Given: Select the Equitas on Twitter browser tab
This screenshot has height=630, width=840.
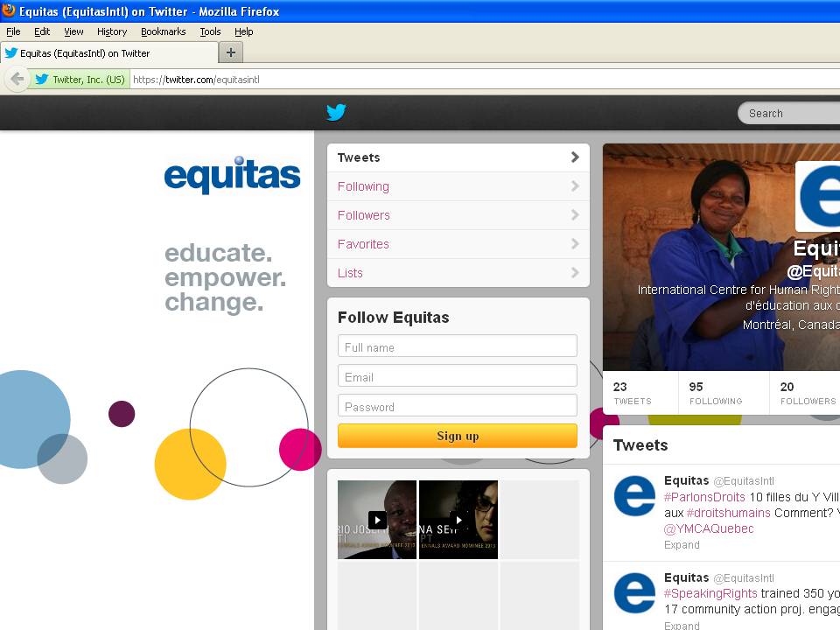Looking at the screenshot, I should click(109, 53).
